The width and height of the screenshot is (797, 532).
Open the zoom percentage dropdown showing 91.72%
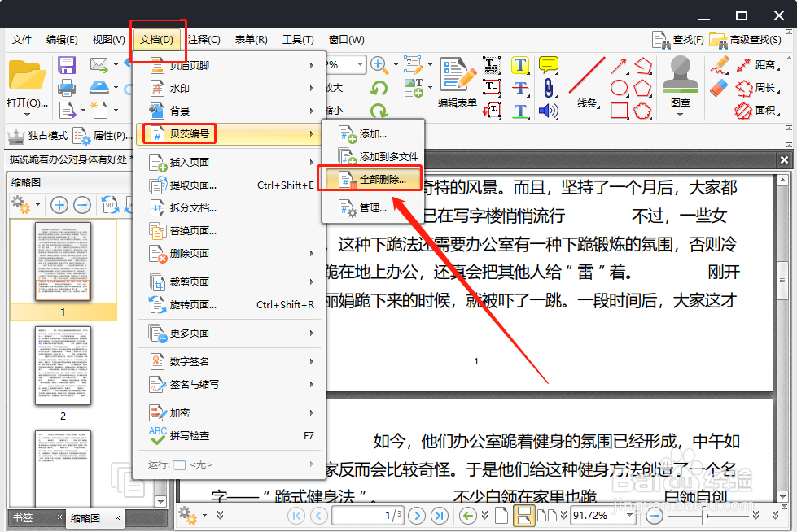[x=603, y=514]
